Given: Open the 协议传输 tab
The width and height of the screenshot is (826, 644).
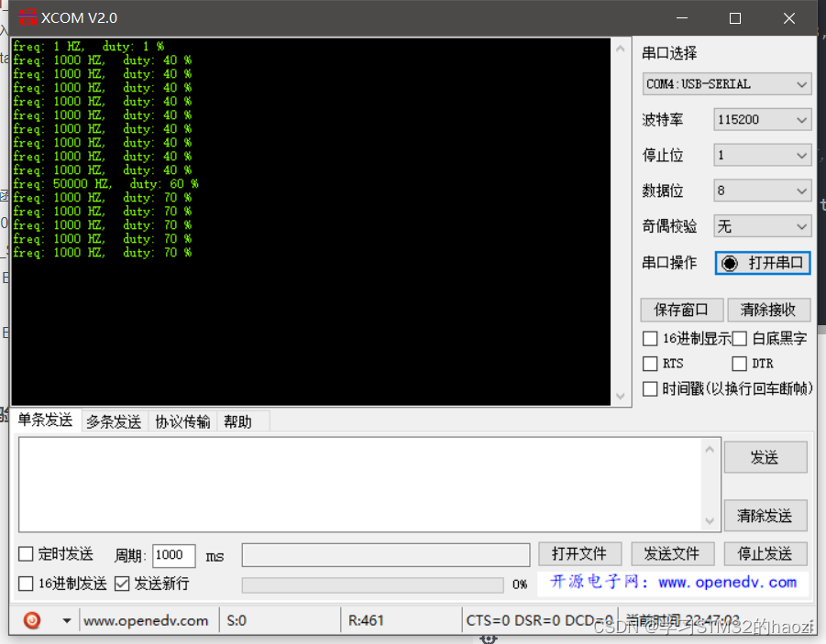Looking at the screenshot, I should click(x=182, y=421).
